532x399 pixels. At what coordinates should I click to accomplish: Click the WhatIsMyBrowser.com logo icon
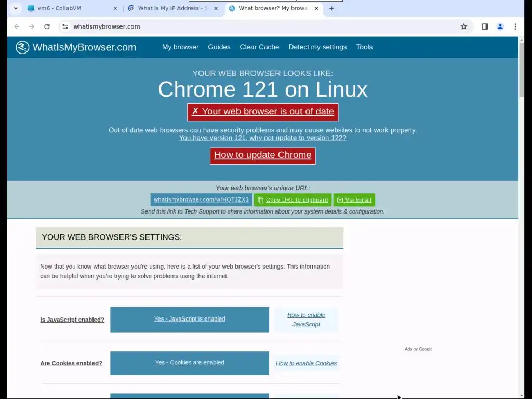pyautogui.click(x=22, y=47)
